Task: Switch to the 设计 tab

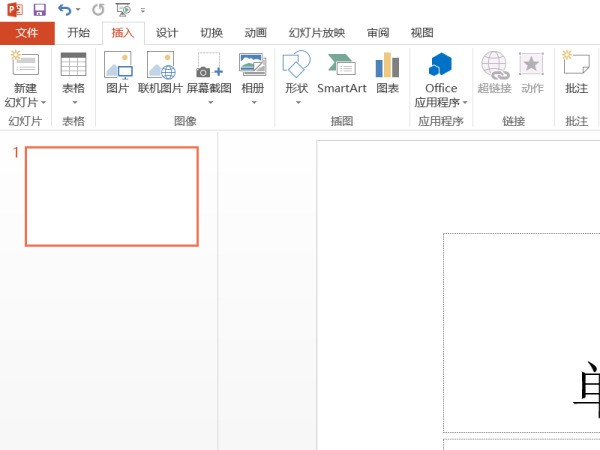Action: click(167, 32)
